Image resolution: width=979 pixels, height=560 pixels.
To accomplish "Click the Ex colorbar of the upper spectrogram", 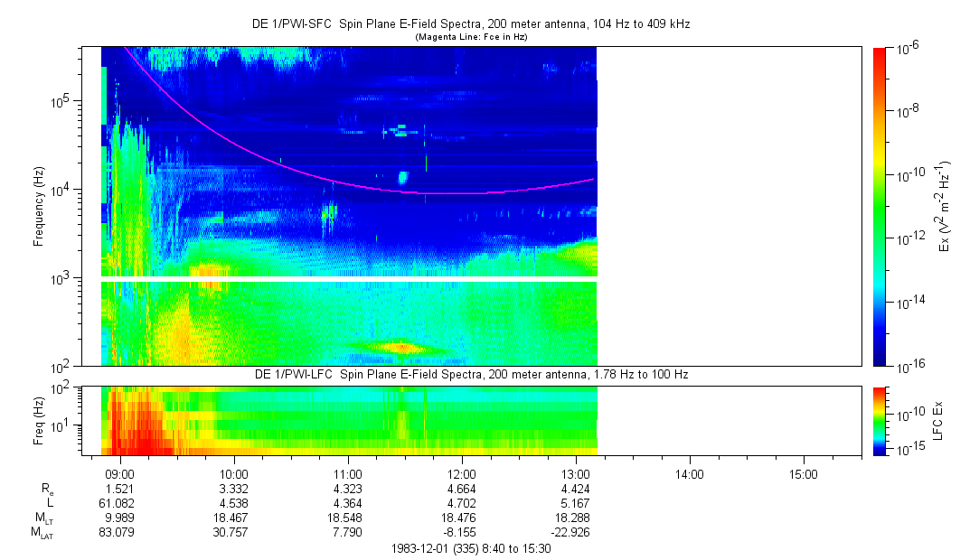I will tap(879, 207).
